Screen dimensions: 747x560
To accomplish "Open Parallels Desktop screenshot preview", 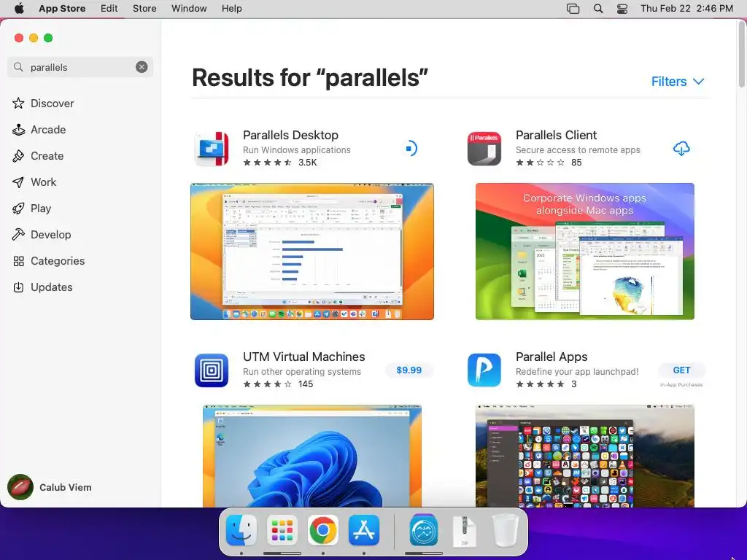I will coord(312,252).
